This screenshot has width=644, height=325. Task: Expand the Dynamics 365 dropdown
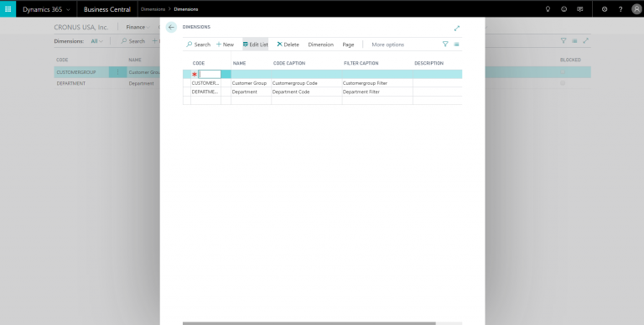coord(46,9)
